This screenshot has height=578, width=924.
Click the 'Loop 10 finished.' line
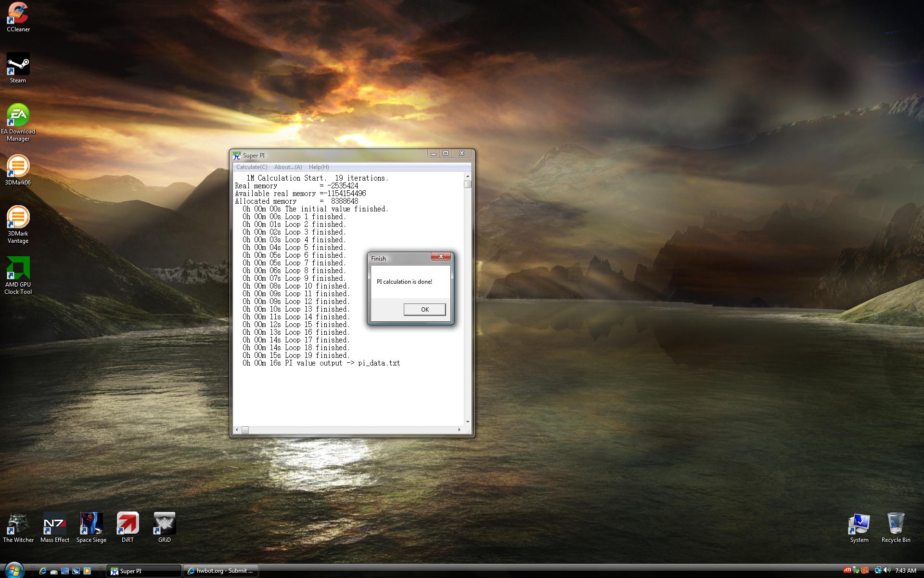tap(296, 286)
